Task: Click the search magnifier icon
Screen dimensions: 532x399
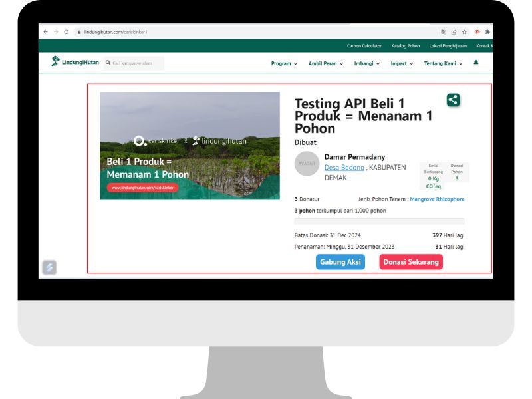Action: pos(108,63)
